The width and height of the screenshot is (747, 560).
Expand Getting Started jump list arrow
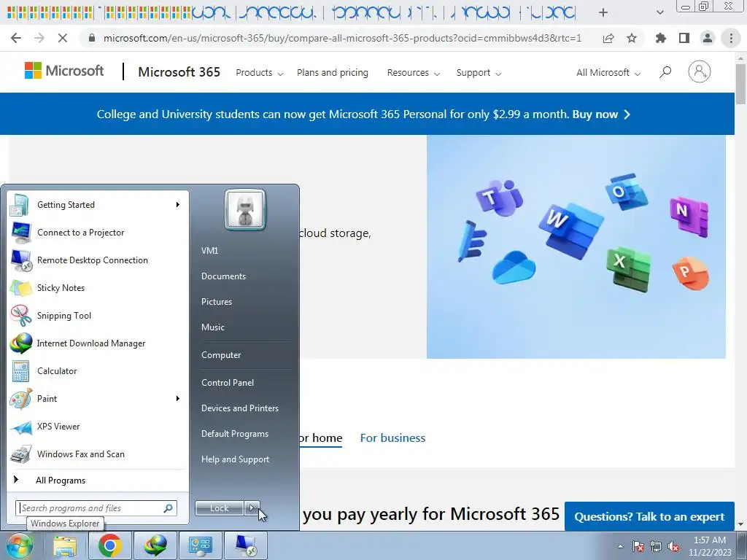(x=178, y=205)
